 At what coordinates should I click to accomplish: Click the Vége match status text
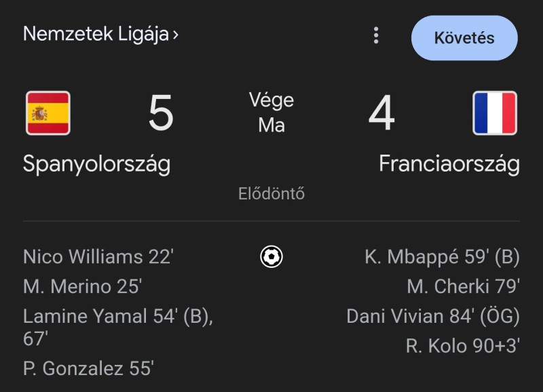coord(271,100)
